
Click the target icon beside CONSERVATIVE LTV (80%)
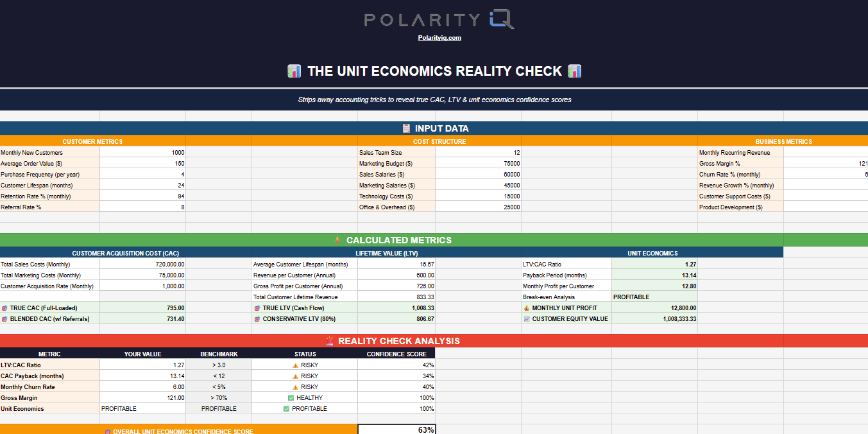pos(257,319)
